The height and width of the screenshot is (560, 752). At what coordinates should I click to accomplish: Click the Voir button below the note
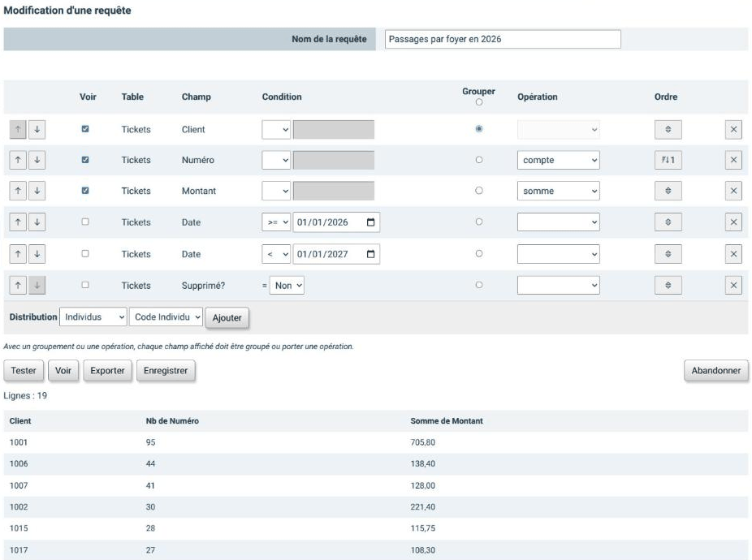[x=63, y=371]
